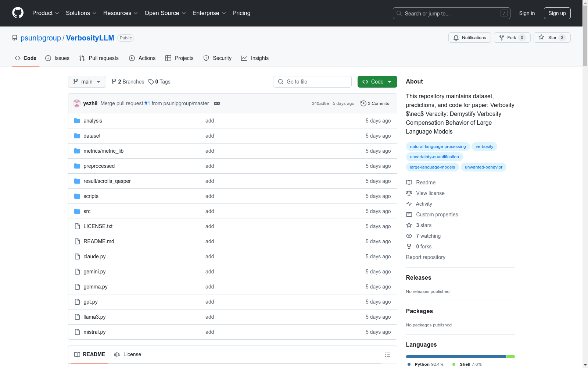This screenshot has height=368, width=588.
Task: Click the natural-language-processing topic tag
Action: click(x=438, y=146)
